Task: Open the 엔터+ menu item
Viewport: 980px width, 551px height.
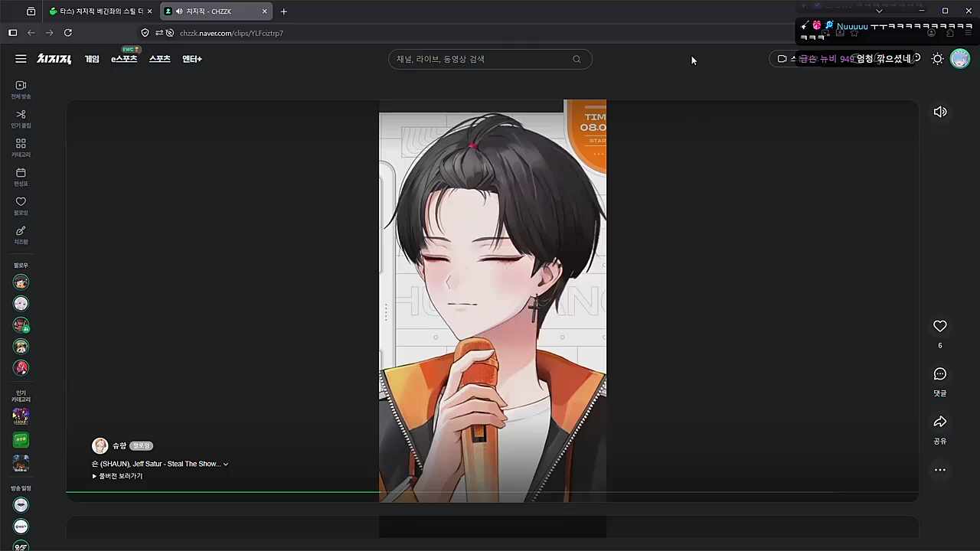Action: 192,59
